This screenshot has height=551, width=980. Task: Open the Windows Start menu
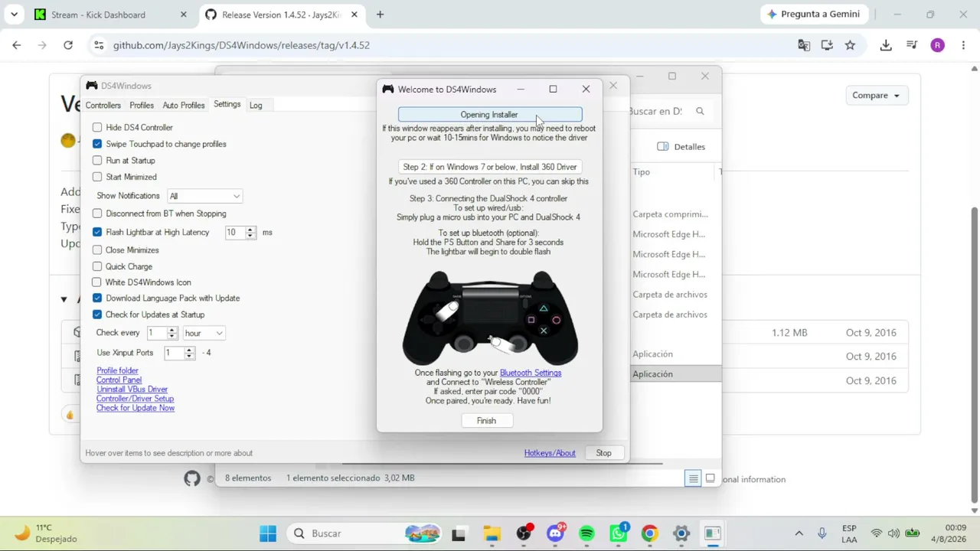click(267, 533)
